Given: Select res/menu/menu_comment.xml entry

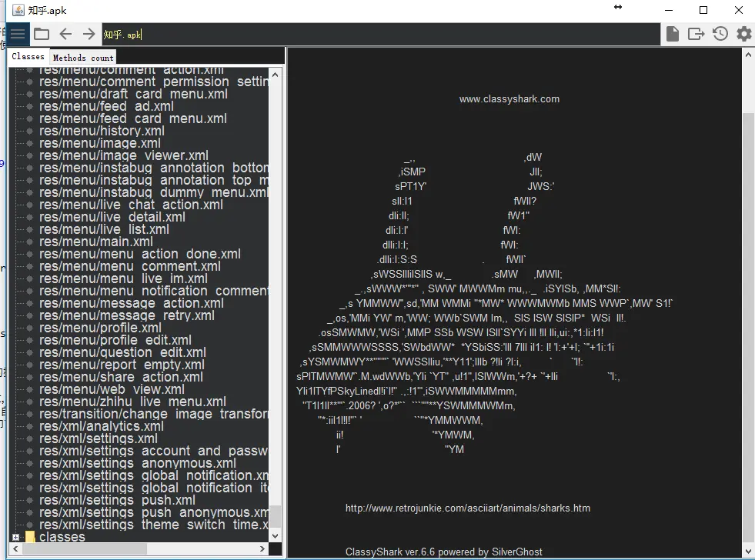Looking at the screenshot, I should point(130,266).
